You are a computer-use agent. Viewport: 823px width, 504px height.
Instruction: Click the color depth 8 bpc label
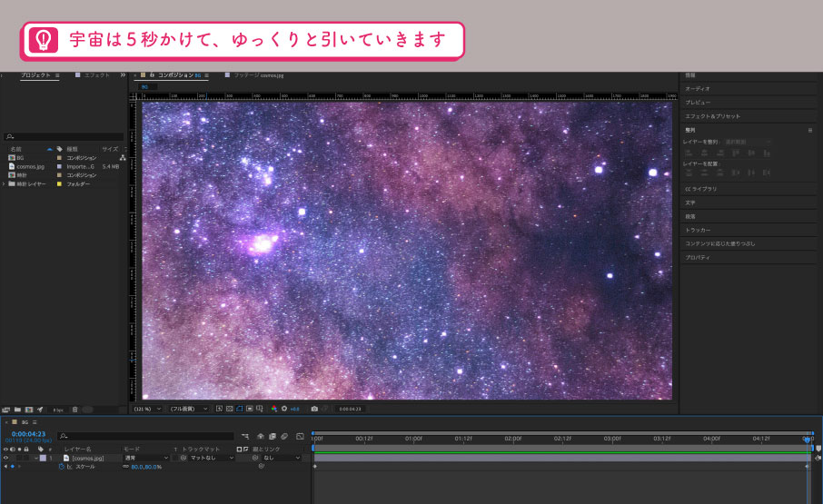pyautogui.click(x=58, y=410)
